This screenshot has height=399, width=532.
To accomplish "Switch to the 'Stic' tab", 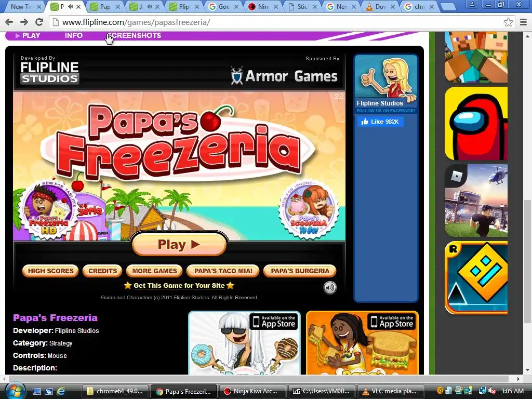I will click(x=302, y=7).
